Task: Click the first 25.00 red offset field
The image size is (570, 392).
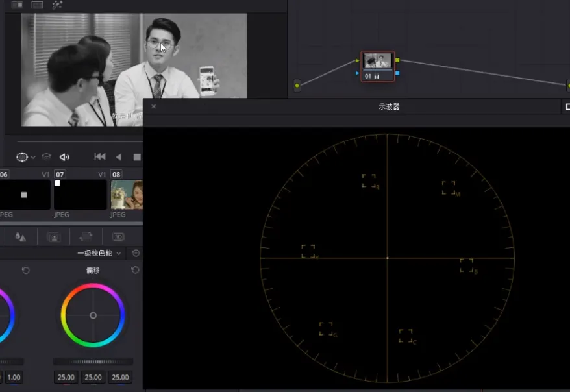Action: [x=66, y=378]
